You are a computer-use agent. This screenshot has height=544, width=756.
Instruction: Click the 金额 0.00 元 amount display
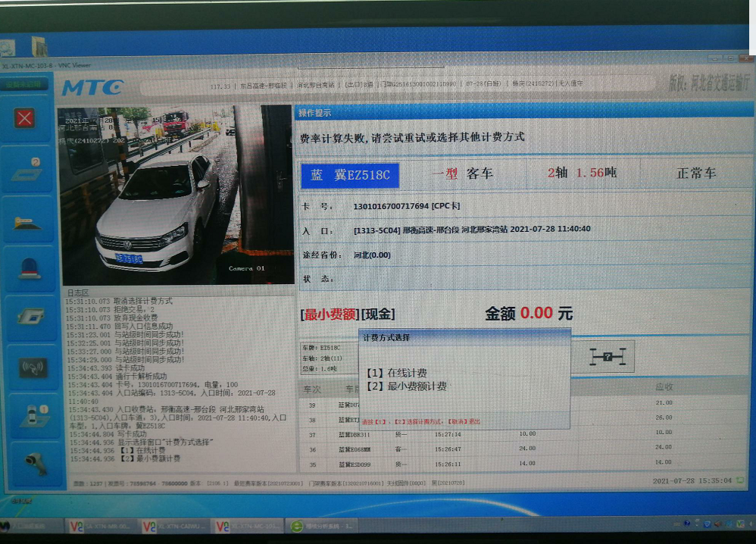click(529, 314)
